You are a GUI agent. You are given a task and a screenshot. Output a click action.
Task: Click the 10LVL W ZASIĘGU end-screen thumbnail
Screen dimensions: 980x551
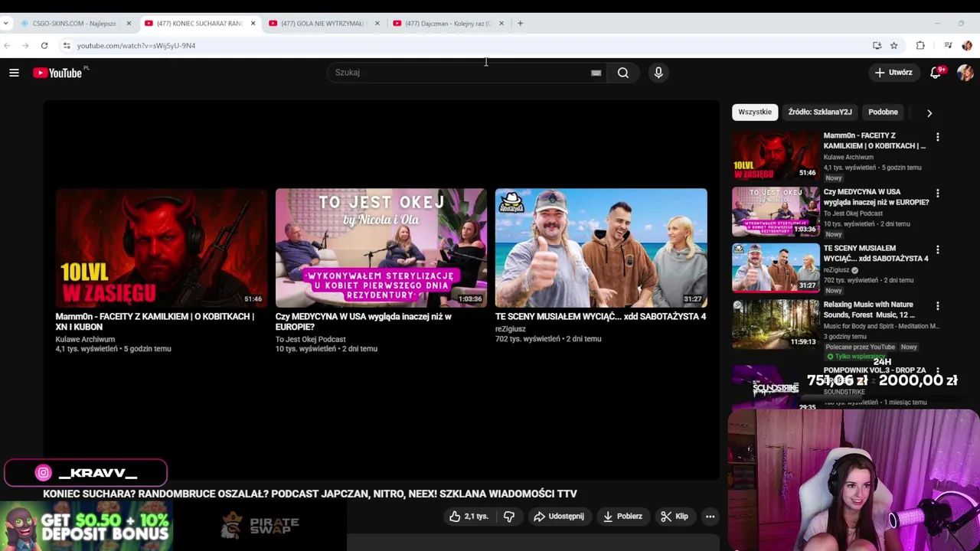point(161,248)
